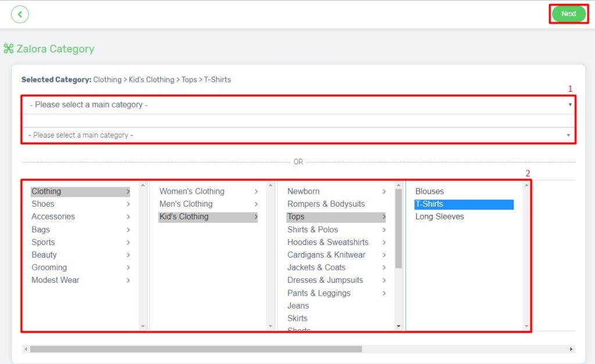This screenshot has width=595, height=364.
Task: Expand chevron next to Women's Clothing
Action: (256, 192)
